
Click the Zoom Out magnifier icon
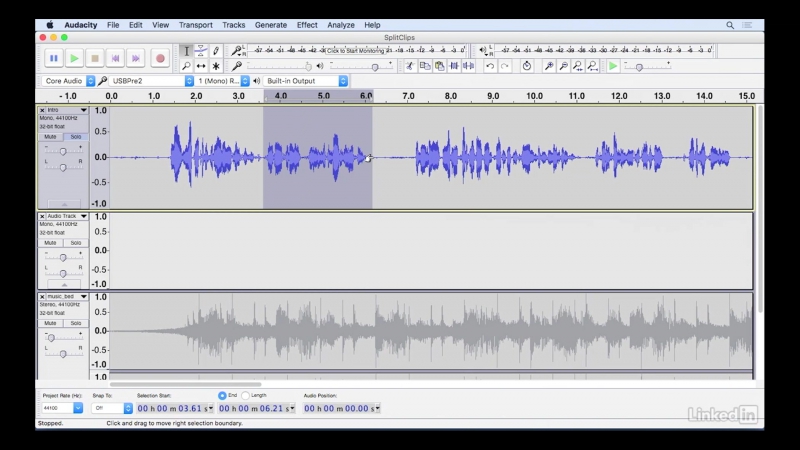coord(563,66)
